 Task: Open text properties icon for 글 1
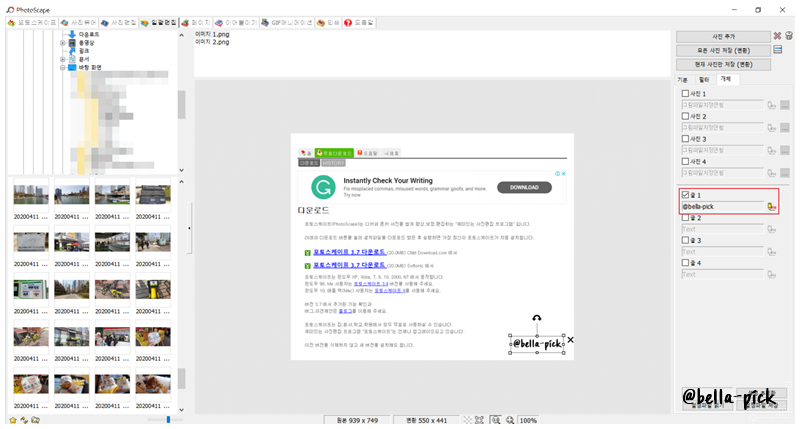pos(771,207)
